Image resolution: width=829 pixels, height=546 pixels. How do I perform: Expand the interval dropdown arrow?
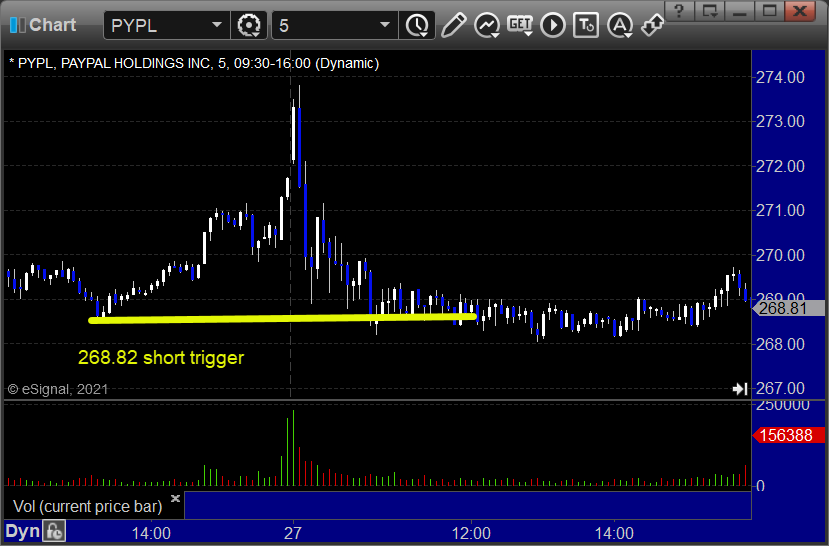[x=385, y=25]
